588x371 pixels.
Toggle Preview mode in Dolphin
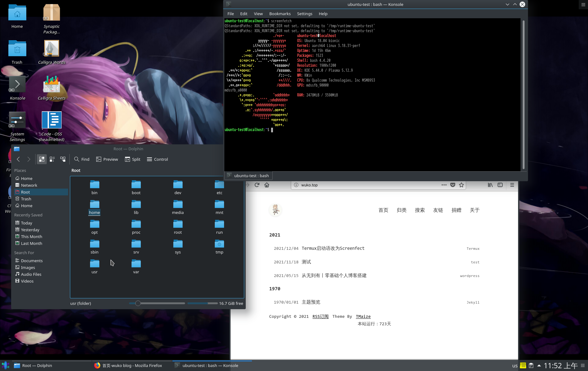(107, 159)
